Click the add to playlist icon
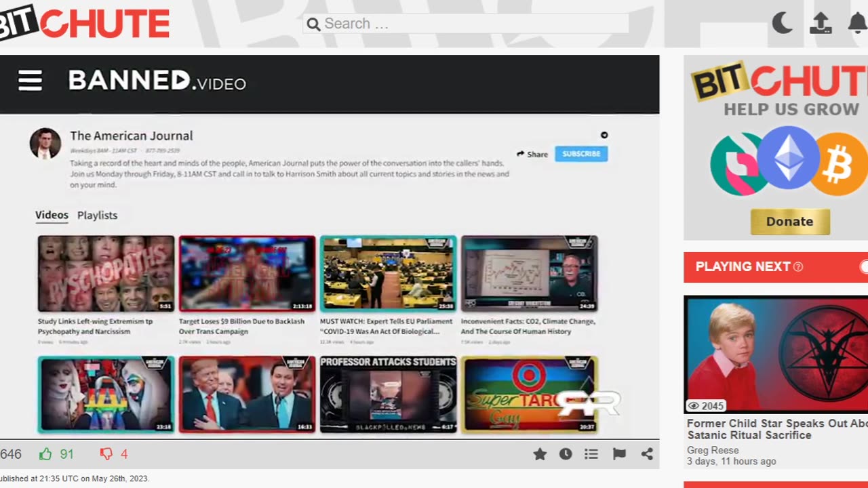The image size is (868, 488). [591, 454]
